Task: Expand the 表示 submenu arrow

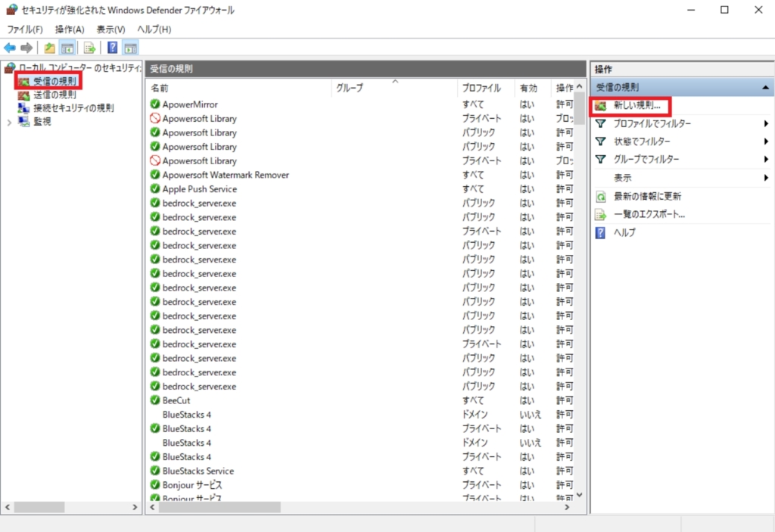Action: pyautogui.click(x=766, y=178)
